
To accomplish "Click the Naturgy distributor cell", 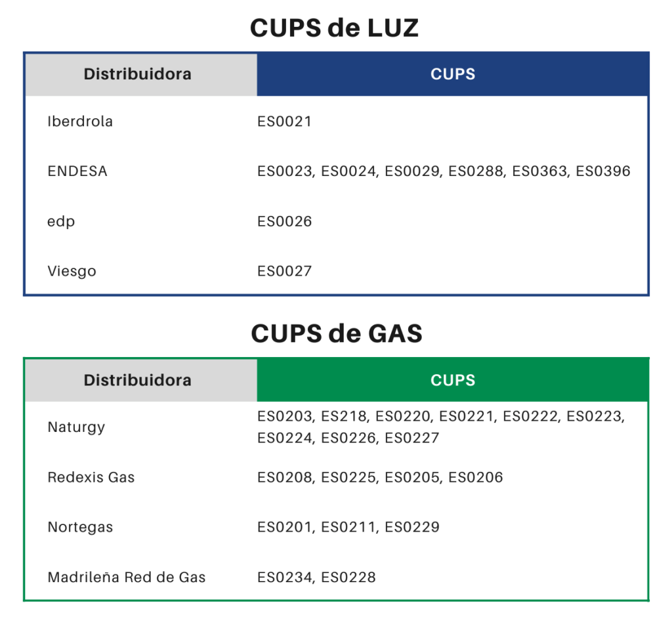I will [x=76, y=427].
